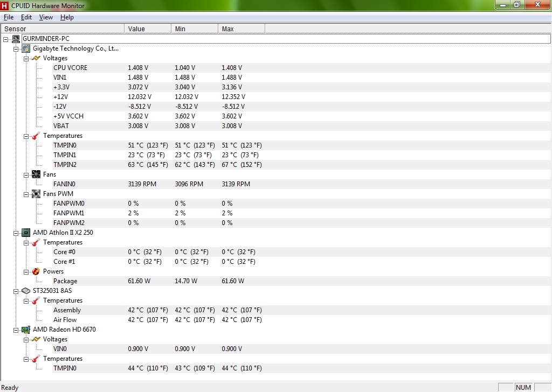Select the Air Flow temperature row
Viewport: 552px width, 392px height.
[x=301, y=320]
